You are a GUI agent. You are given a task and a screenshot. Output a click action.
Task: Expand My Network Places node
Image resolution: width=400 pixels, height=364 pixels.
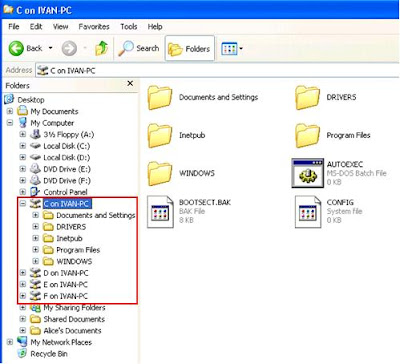click(x=10, y=342)
